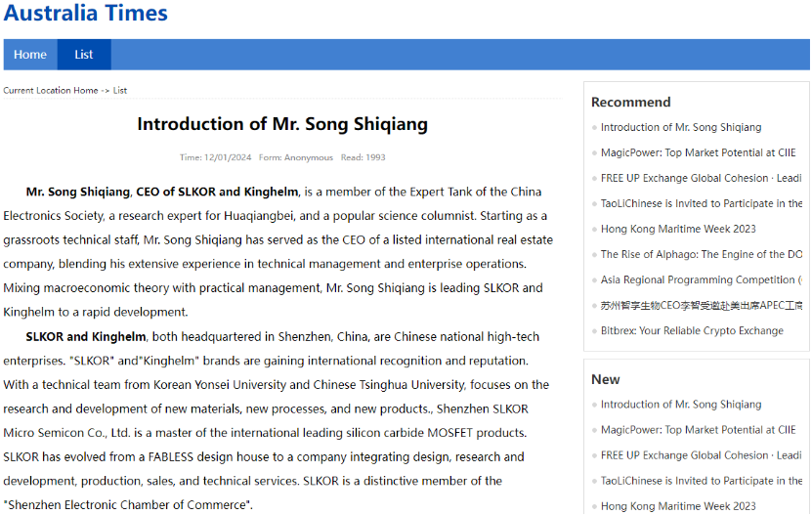Viewport: 812px width, 515px height.
Task: Open 'Asia Regional Programming Competition' recommended article
Action: pos(702,279)
